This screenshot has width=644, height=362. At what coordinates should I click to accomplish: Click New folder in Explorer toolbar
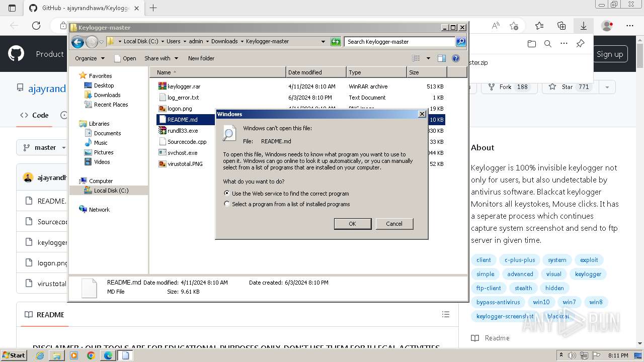201,58
